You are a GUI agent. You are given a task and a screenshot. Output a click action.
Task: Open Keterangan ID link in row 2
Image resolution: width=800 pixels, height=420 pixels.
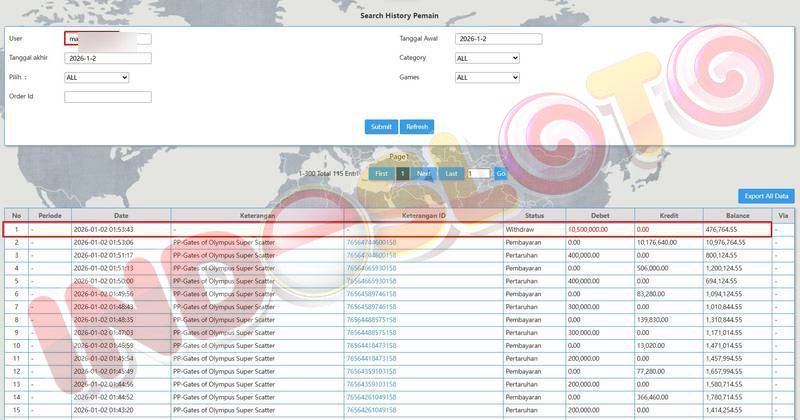pos(371,242)
